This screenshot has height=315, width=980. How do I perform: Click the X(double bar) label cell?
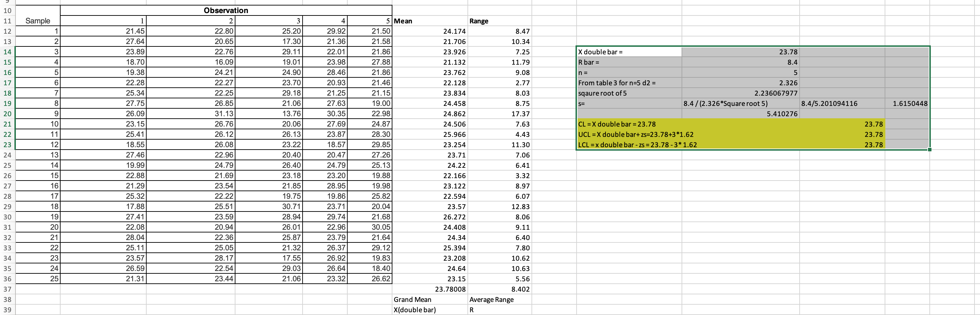(430, 310)
